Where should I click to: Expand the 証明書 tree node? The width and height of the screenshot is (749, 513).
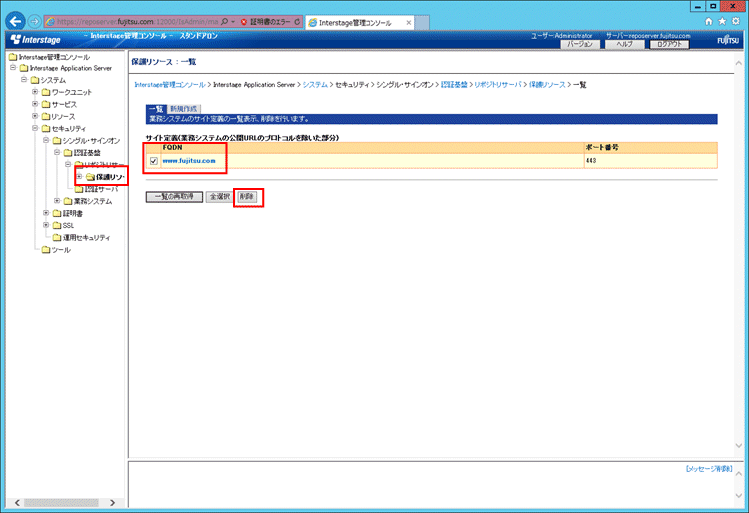pyautogui.click(x=46, y=213)
